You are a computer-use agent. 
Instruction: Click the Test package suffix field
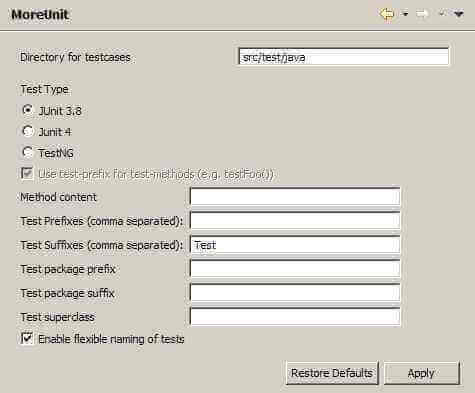pyautogui.click(x=295, y=293)
